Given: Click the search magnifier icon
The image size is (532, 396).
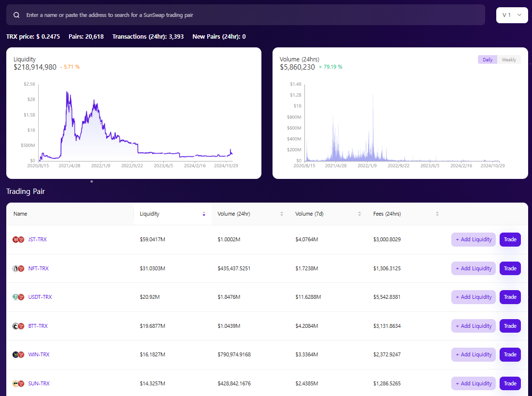Looking at the screenshot, I should pyautogui.click(x=16, y=15).
